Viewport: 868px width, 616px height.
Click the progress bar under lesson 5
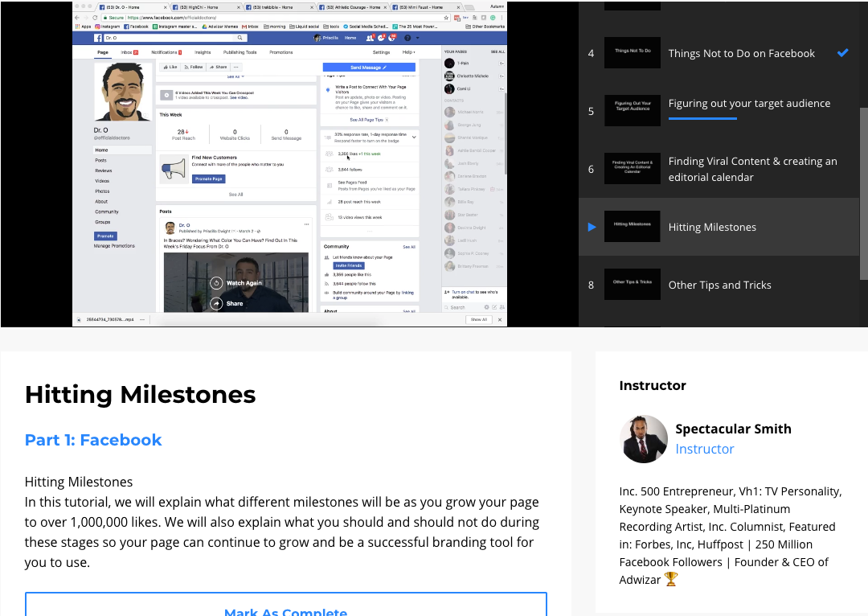pyautogui.click(x=702, y=118)
